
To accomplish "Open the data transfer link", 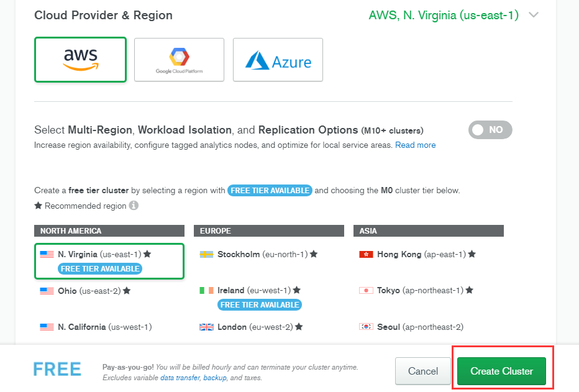I will 180,378.
